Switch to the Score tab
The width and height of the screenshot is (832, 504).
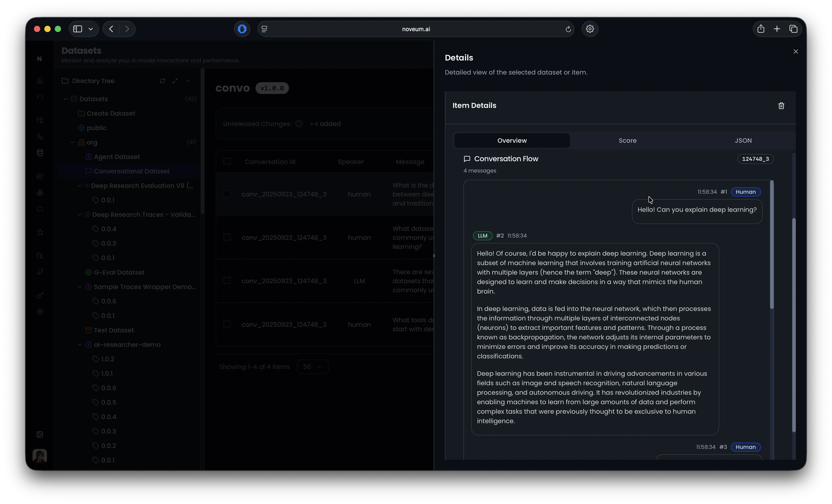coord(627,141)
